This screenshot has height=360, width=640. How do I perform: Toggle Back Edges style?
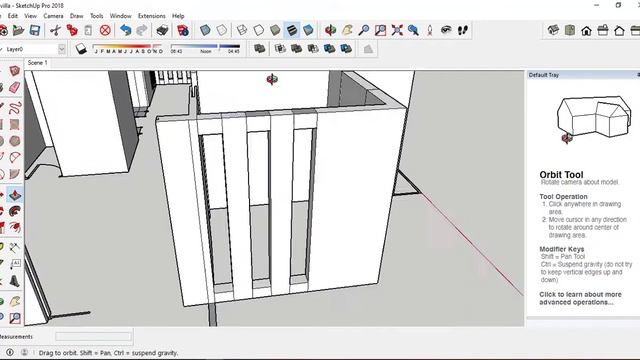click(x=222, y=30)
